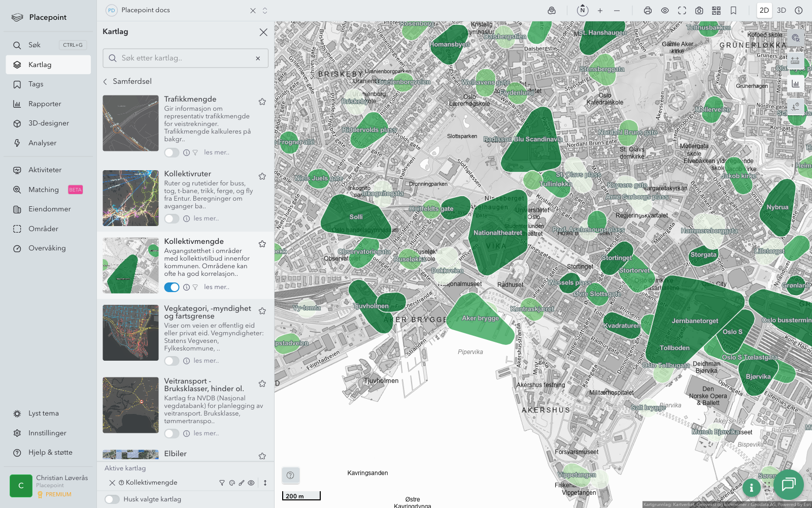Viewport: 812px width, 508px height.
Task: Go back from the Samferdsel category
Action: [106, 81]
